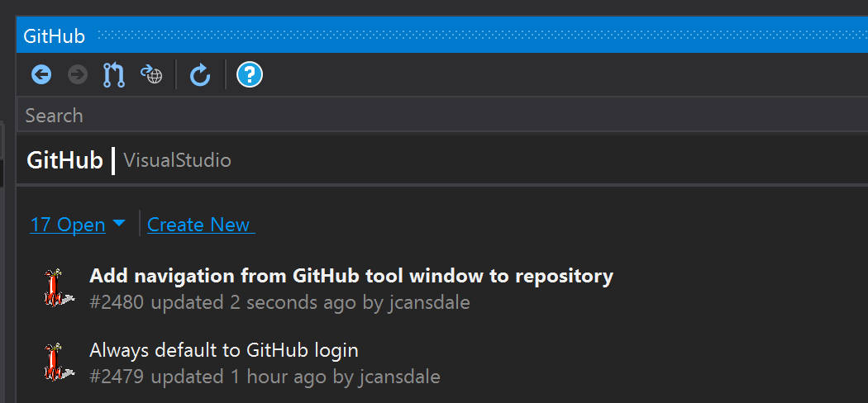
Task: Click the dotted grip area of title bar
Action: coord(483,36)
